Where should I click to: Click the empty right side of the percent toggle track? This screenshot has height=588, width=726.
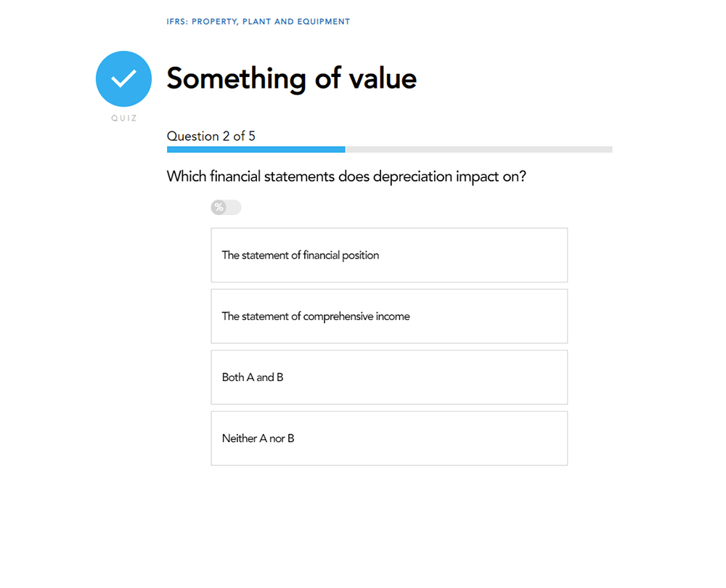(234, 208)
